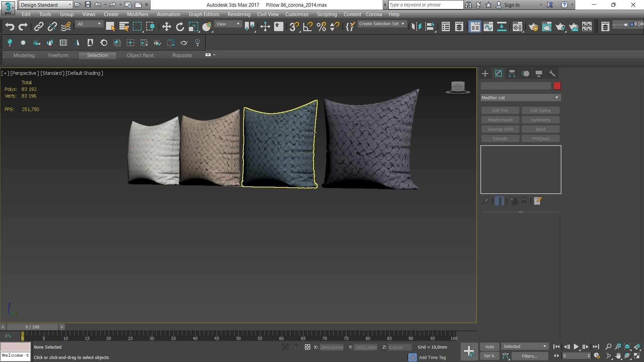Activate Select and Scale tool

click(193, 26)
